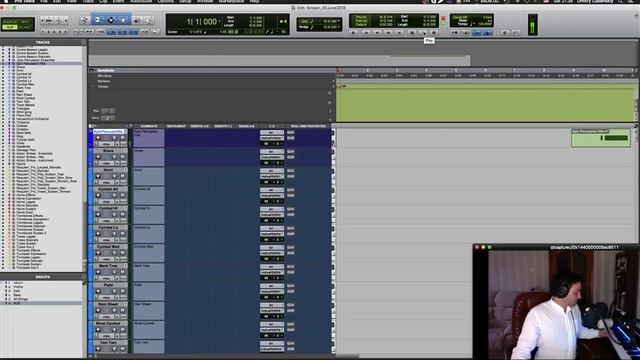Image resolution: width=640 pixels, height=360 pixels.
Task: Open the Track menu
Action: tap(88, 2)
